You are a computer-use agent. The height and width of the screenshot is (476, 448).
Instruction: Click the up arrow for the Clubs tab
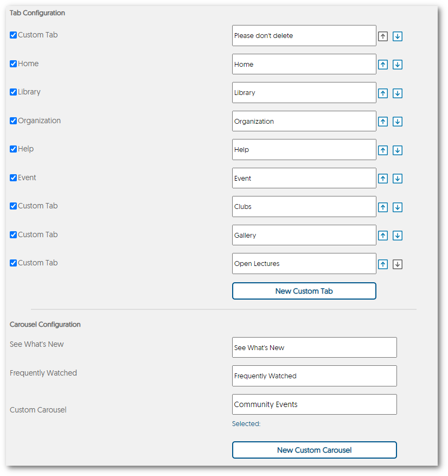pyautogui.click(x=383, y=207)
